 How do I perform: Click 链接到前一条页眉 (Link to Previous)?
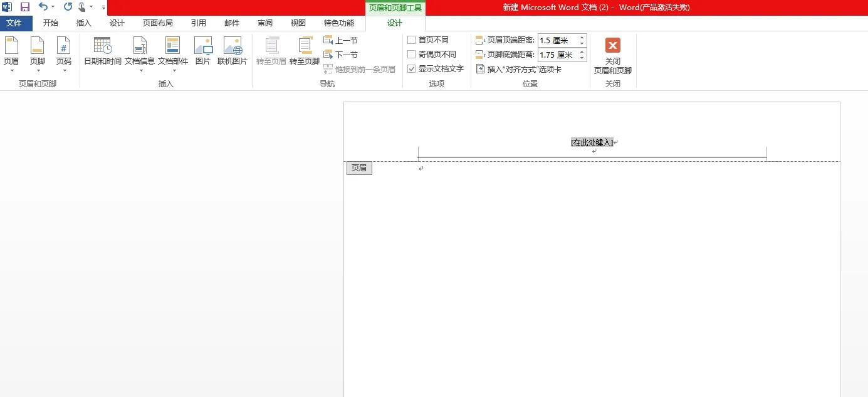(x=360, y=69)
